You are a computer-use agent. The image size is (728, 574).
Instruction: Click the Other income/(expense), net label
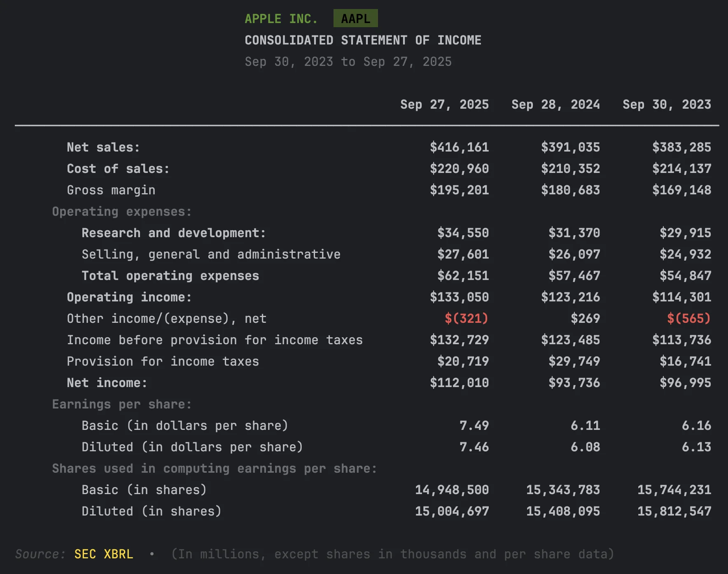click(167, 319)
